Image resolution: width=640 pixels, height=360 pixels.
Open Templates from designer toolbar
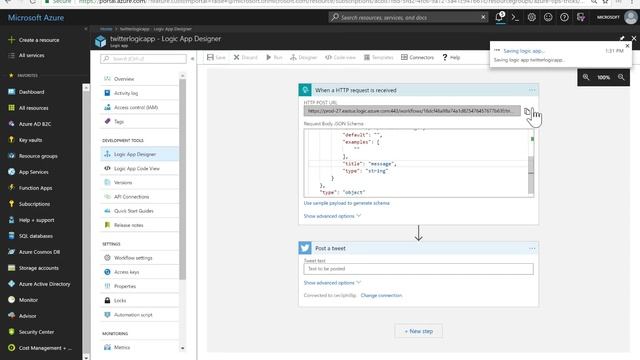(x=378, y=58)
